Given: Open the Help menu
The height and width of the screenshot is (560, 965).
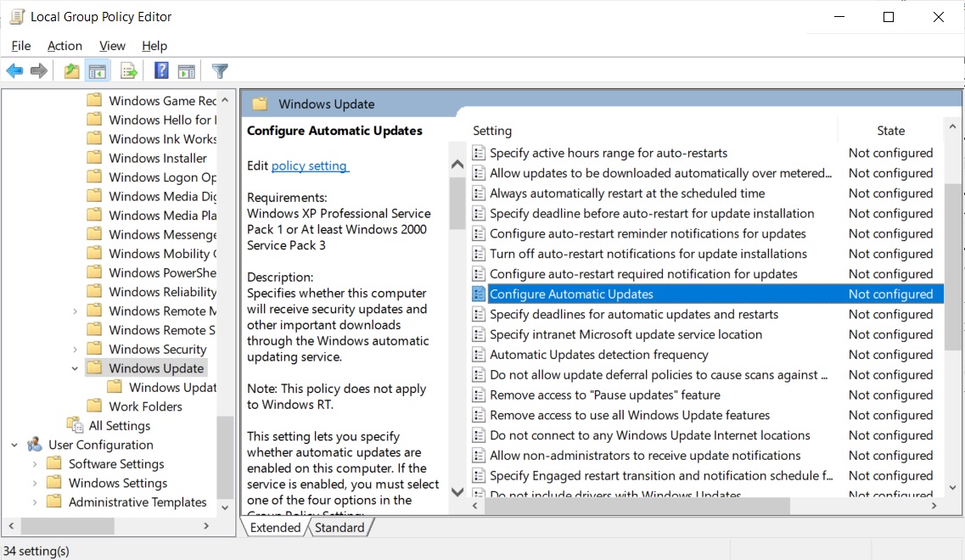Looking at the screenshot, I should click(x=154, y=46).
